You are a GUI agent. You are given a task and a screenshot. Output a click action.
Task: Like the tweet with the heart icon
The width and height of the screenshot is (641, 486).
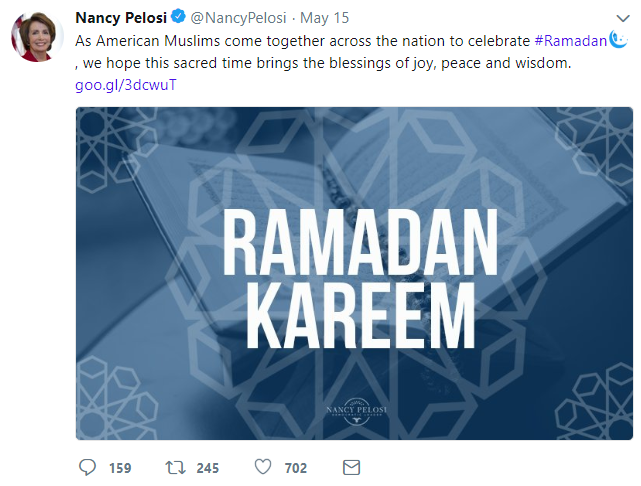tap(263, 467)
